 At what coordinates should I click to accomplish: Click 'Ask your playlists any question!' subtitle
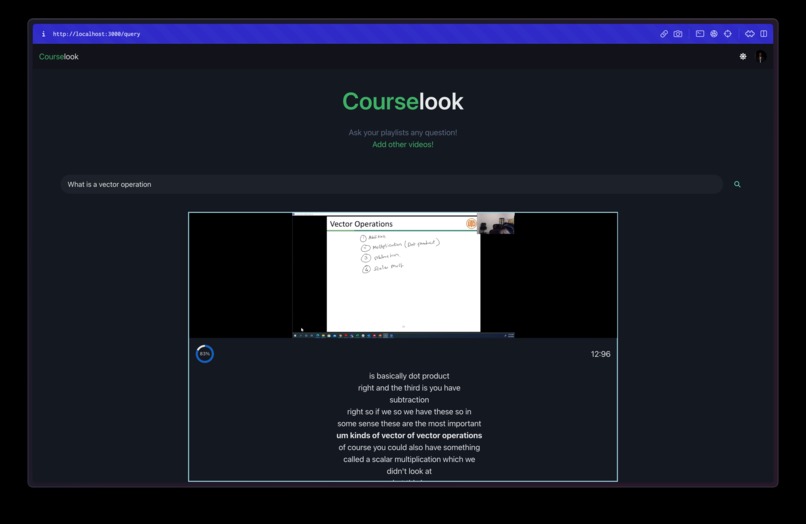(402, 133)
